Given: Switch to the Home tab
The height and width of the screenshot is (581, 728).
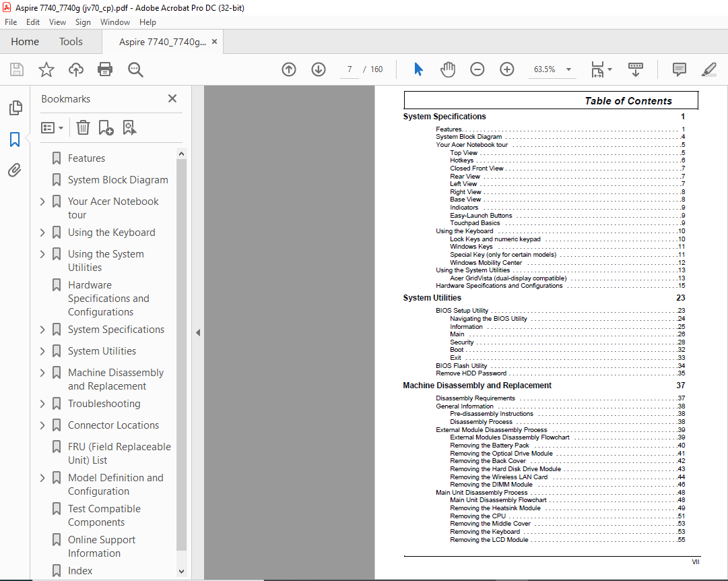Looking at the screenshot, I should tap(25, 42).
